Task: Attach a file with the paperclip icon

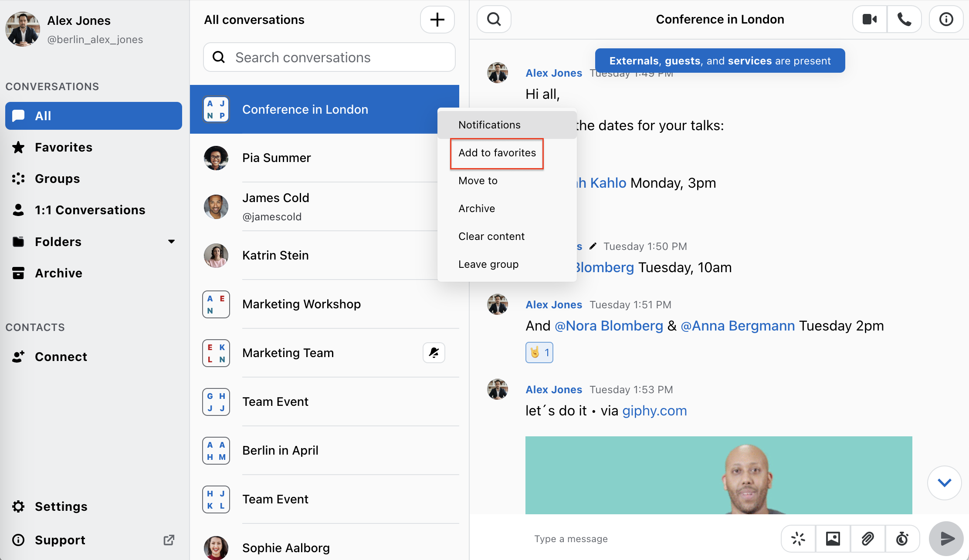Action: 867,539
